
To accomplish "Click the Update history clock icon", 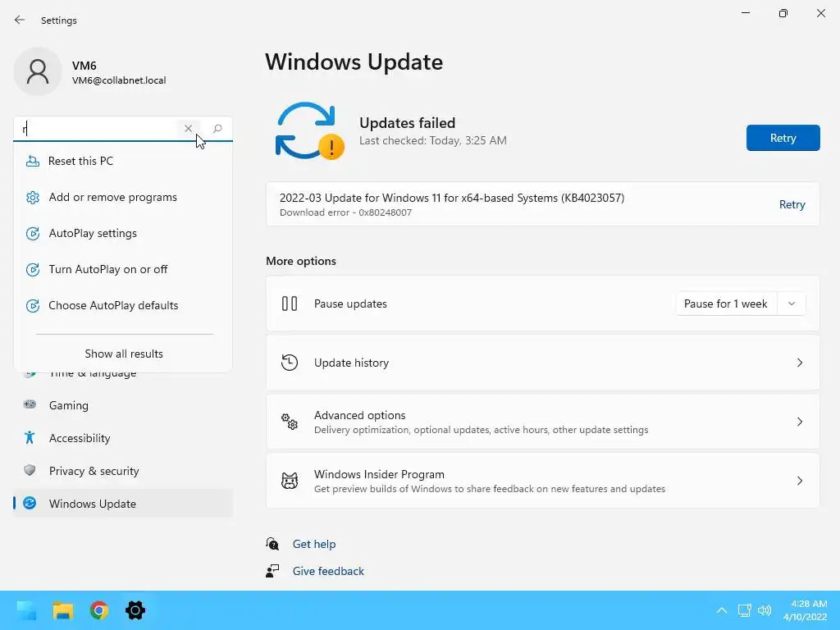I will (290, 363).
